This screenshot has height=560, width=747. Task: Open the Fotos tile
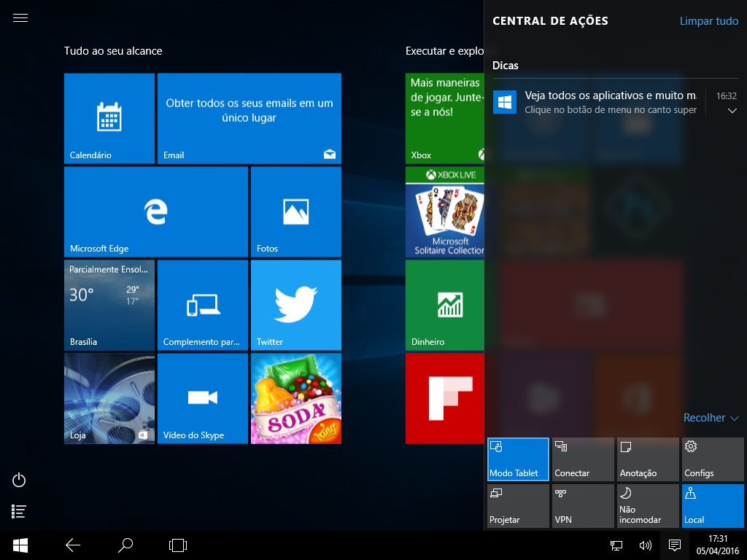pos(295,211)
